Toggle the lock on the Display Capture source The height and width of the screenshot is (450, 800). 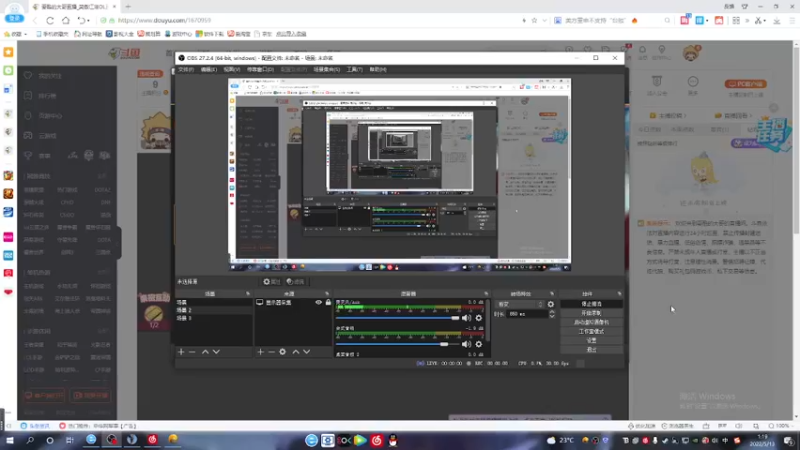click(x=328, y=303)
